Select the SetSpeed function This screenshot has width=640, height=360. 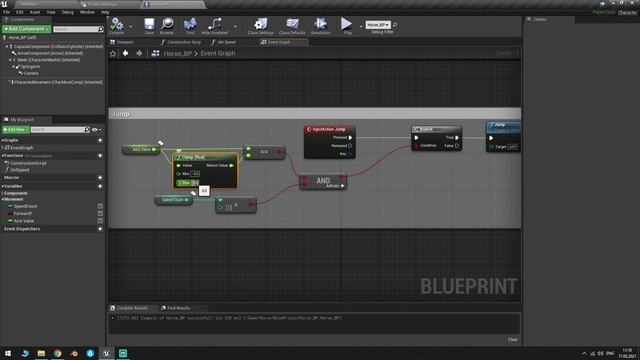point(20,170)
